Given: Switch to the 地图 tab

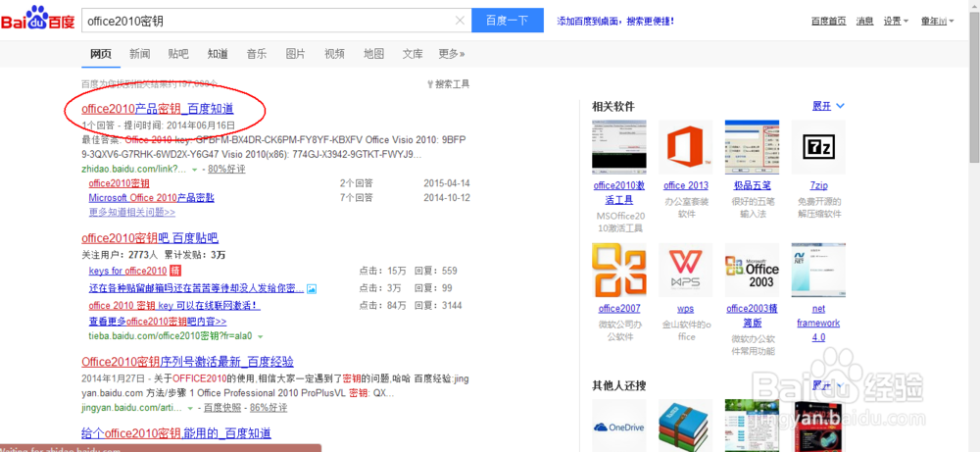Looking at the screenshot, I should click(373, 54).
